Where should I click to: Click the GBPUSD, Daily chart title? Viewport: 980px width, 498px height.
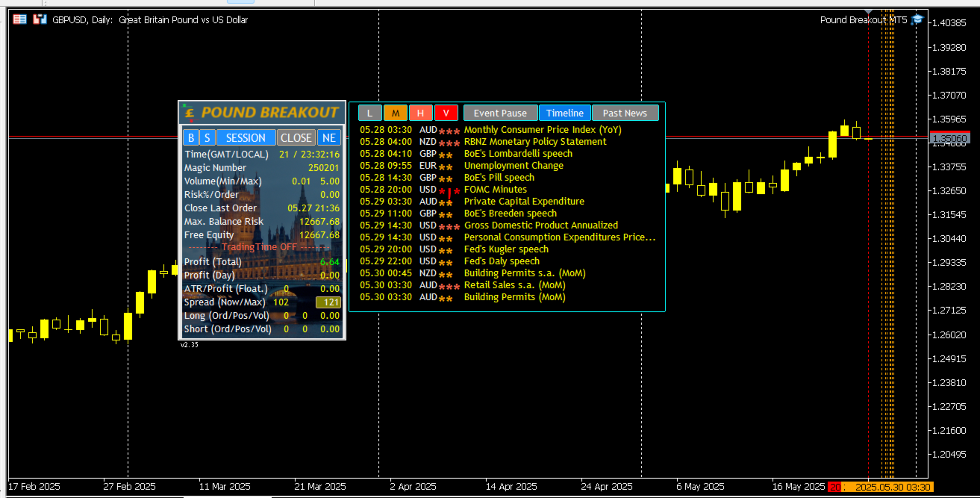(83, 20)
